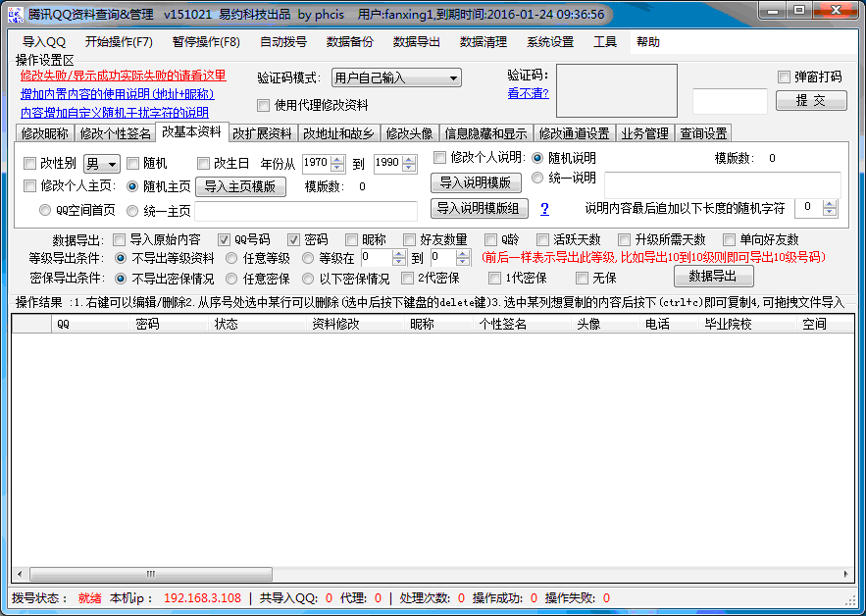
Task: Enable the 改生日 checkbox
Action: point(203,163)
